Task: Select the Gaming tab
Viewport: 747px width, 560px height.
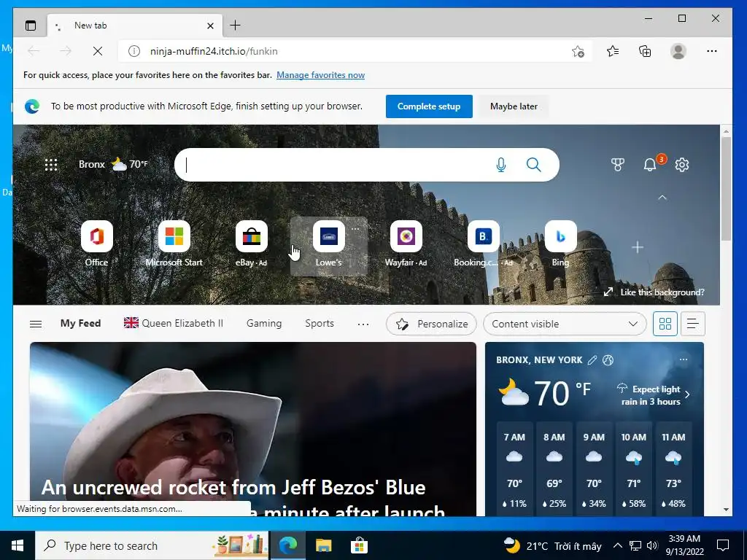Action: (264, 323)
